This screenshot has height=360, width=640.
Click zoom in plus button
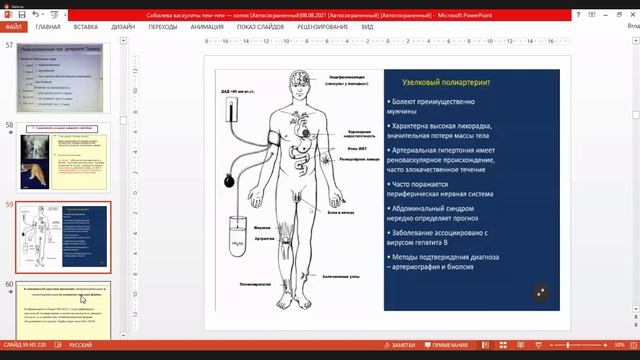pyautogui.click(x=605, y=345)
